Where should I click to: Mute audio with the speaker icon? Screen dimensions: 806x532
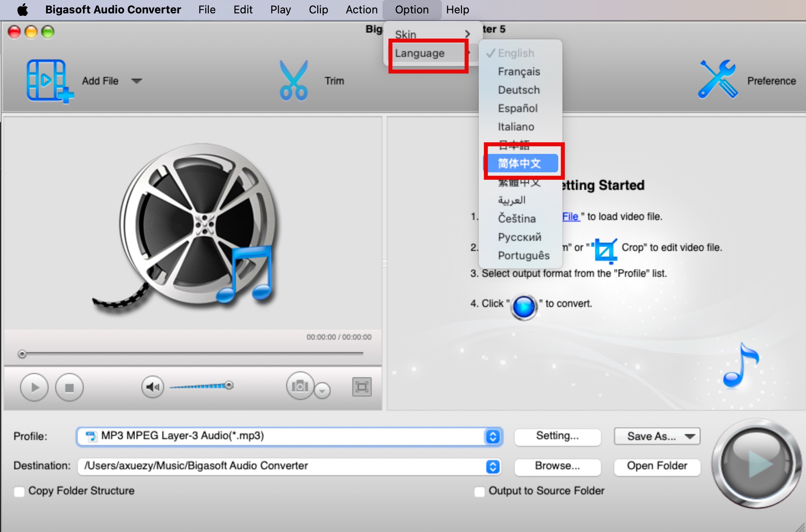pyautogui.click(x=152, y=387)
